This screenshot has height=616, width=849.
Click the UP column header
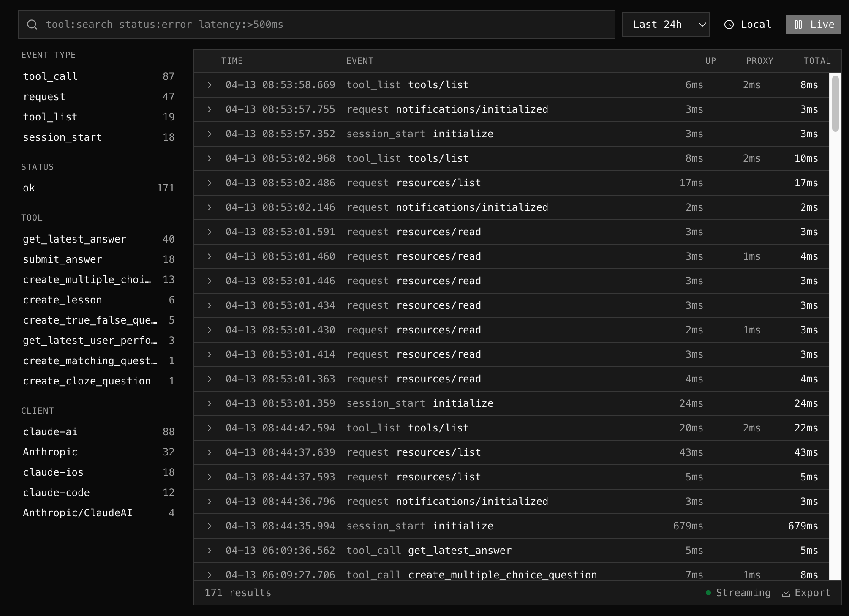[710, 61]
